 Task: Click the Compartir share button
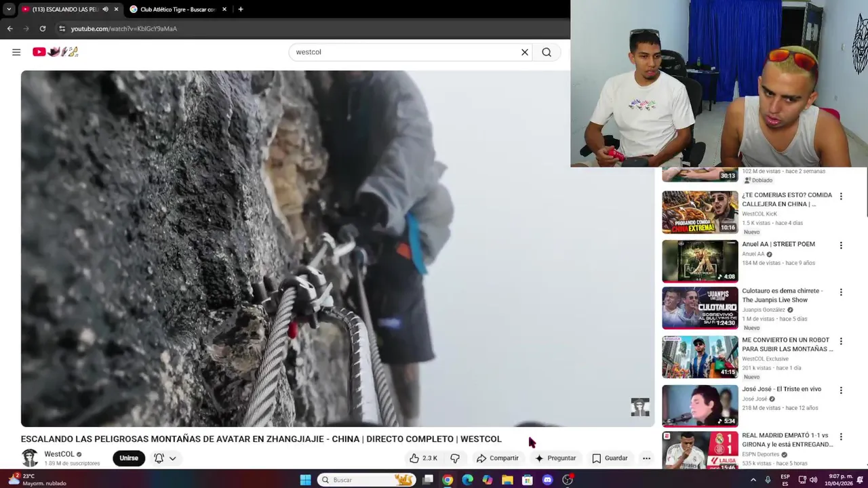coord(497,458)
